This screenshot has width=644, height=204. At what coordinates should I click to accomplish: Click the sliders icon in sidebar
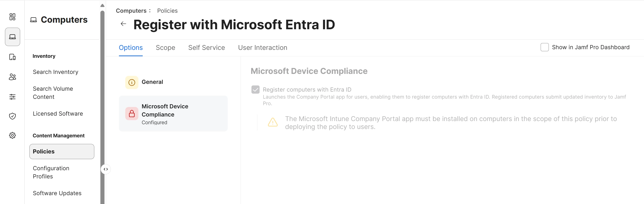(x=12, y=97)
